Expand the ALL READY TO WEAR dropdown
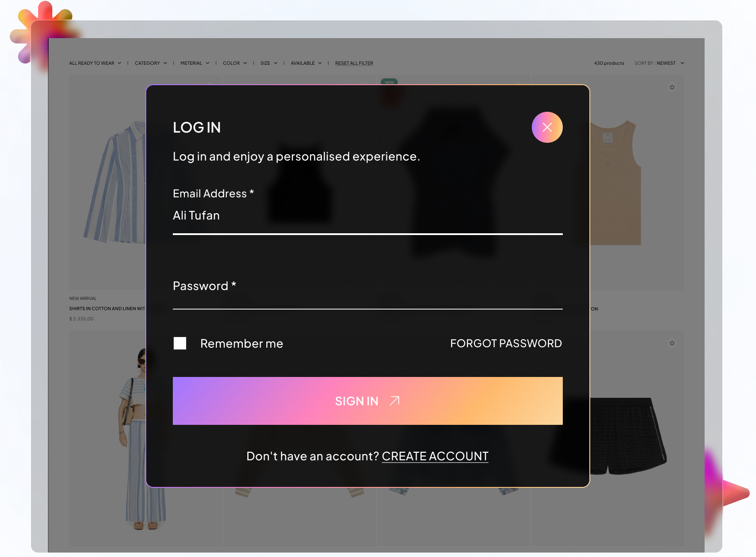This screenshot has width=756, height=557. (95, 63)
